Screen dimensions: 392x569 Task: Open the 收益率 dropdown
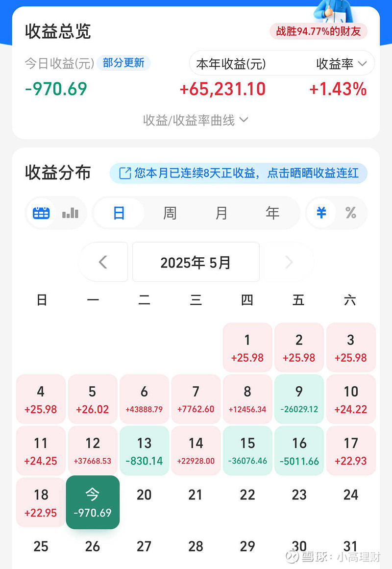pos(341,64)
